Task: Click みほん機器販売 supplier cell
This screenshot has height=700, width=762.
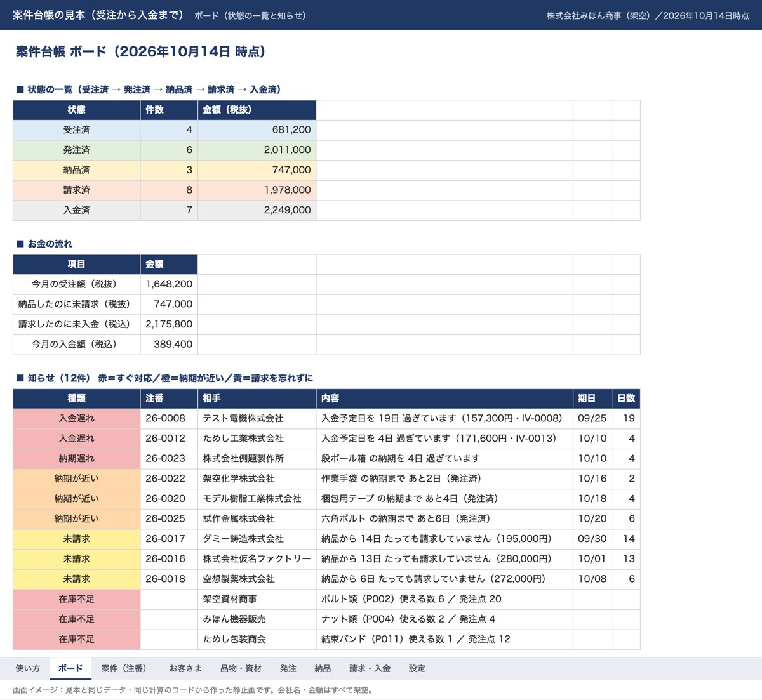Action: pos(257,619)
